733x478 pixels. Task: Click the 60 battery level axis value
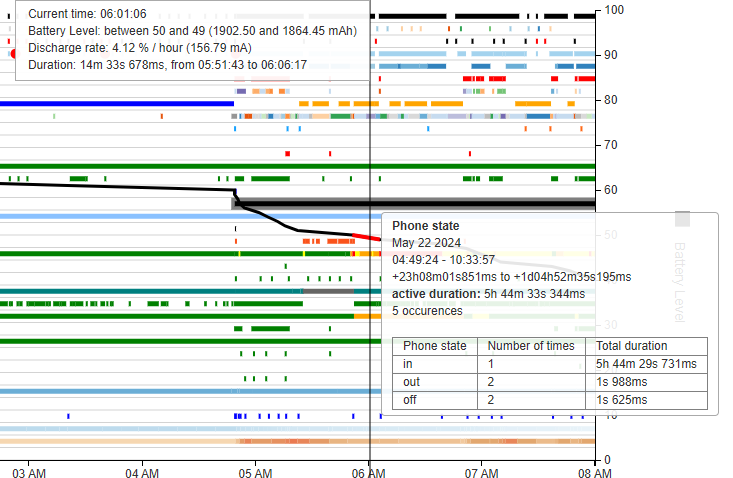(611, 190)
